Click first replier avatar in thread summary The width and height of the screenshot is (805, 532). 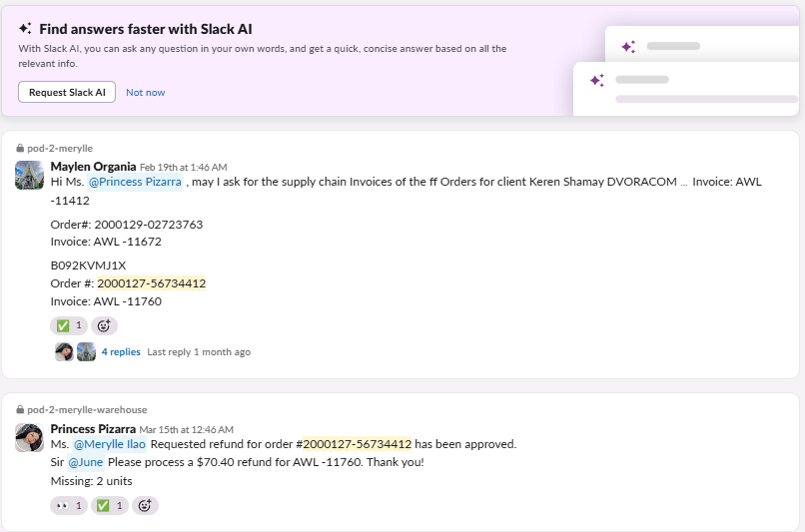click(64, 351)
